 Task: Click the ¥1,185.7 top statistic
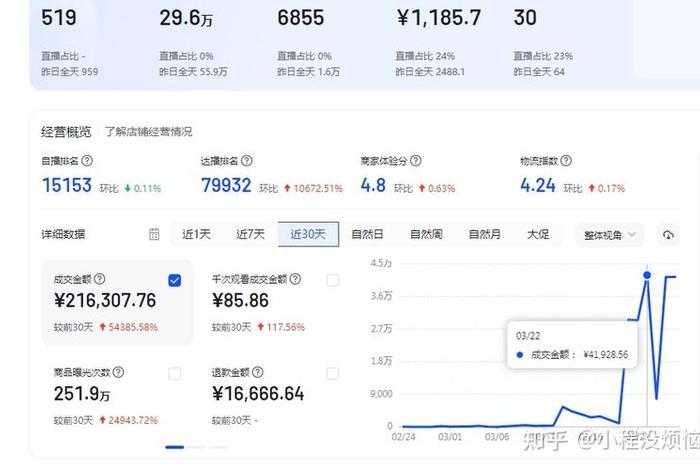pos(439,18)
